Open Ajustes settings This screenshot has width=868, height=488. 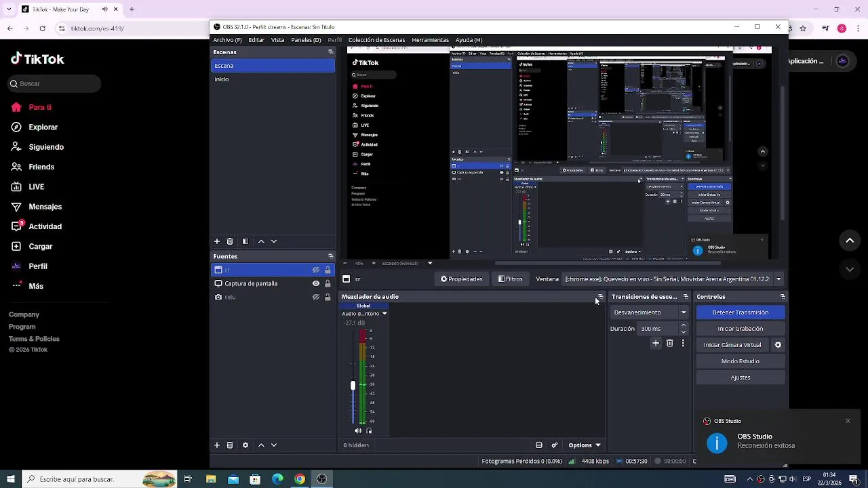point(741,378)
